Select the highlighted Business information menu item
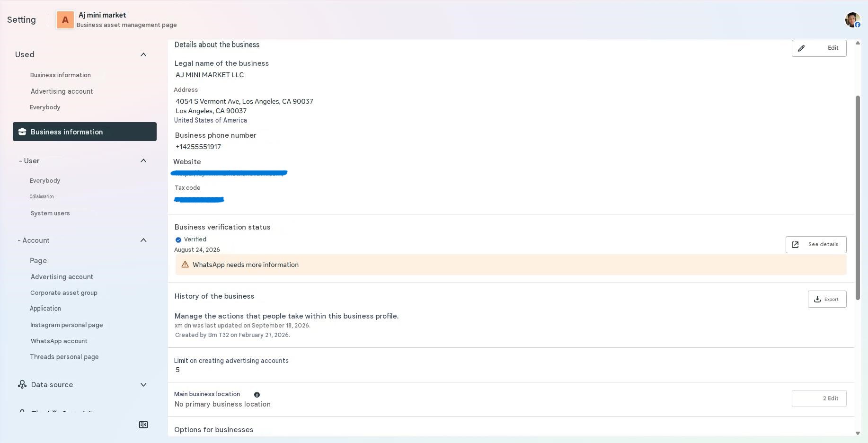Viewport: 868px width, 443px height. pos(85,132)
